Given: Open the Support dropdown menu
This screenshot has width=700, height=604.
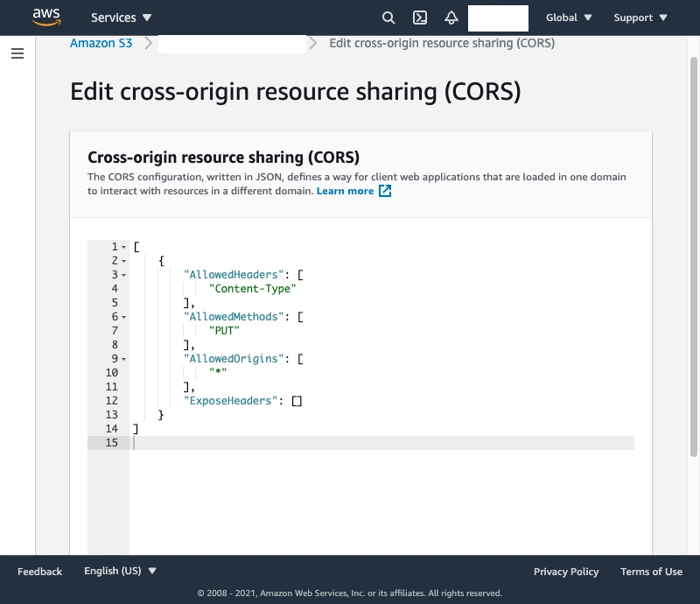Looking at the screenshot, I should click(x=640, y=18).
